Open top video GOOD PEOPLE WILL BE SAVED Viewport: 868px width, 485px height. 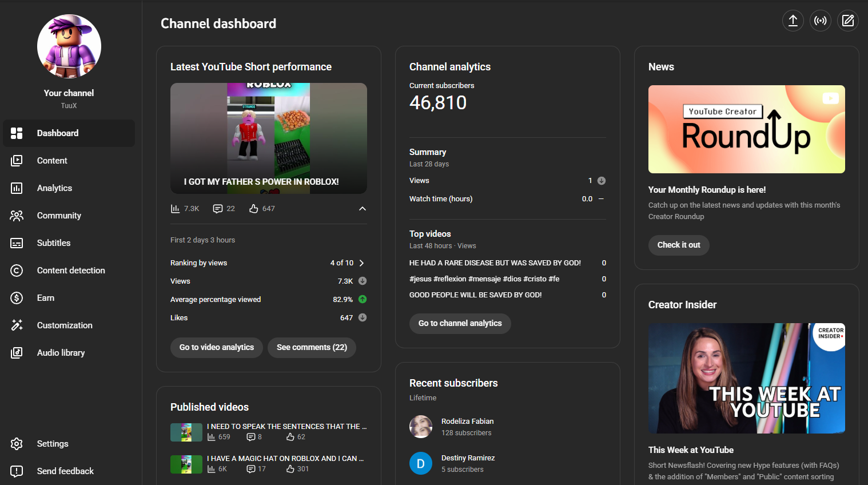pyautogui.click(x=476, y=295)
